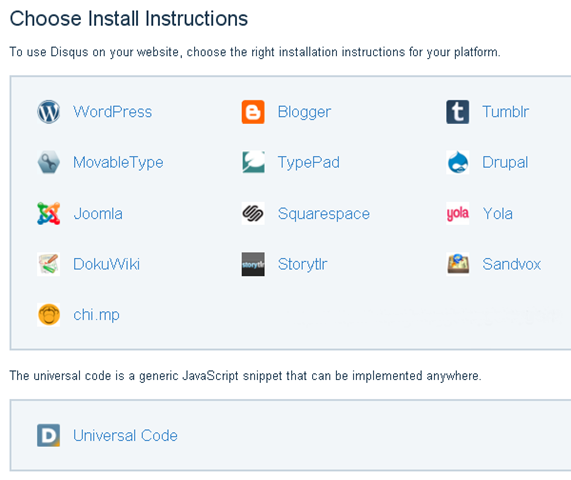Click the Tumblr 't' icon
Screen dimensions: 571x480
[458, 112]
